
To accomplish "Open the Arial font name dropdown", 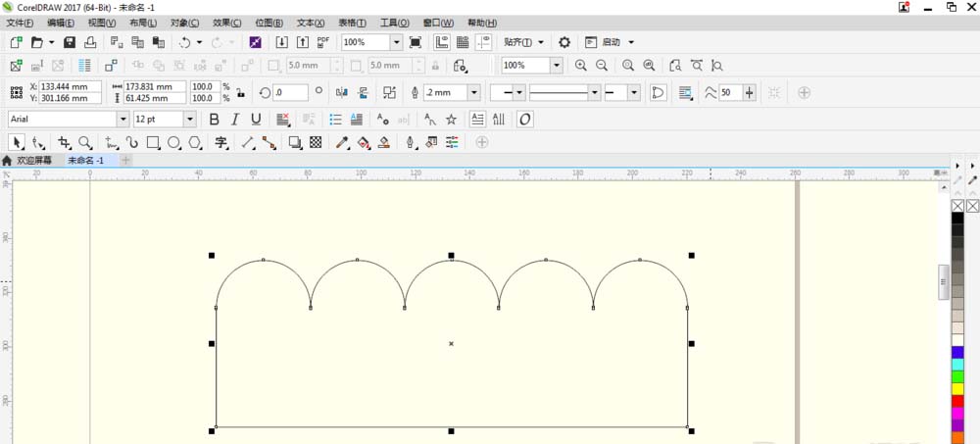I will [122, 119].
